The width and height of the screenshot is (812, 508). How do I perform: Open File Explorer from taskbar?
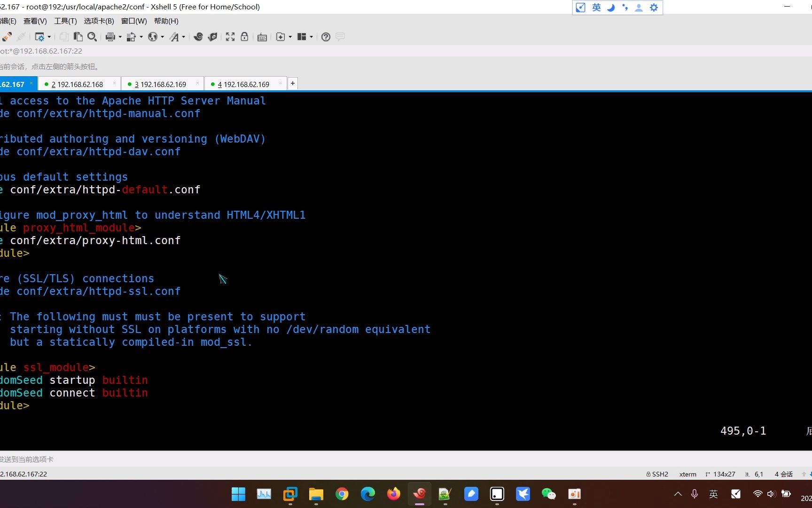316,494
